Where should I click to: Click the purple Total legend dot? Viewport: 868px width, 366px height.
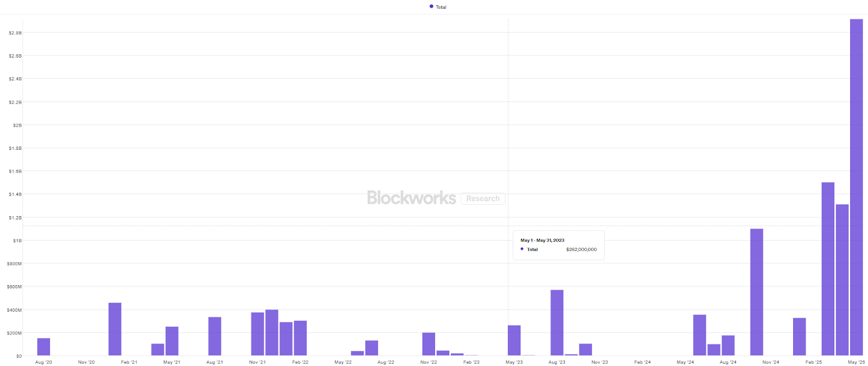[431, 7]
